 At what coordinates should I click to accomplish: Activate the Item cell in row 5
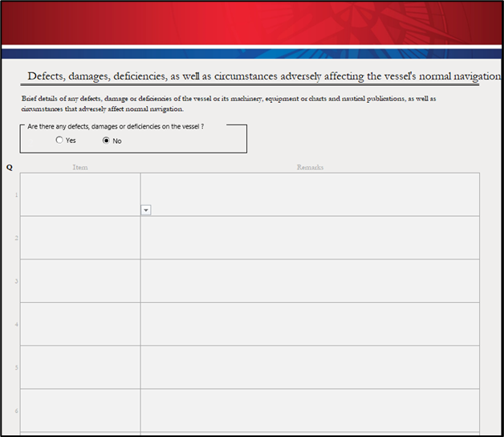[79, 368]
